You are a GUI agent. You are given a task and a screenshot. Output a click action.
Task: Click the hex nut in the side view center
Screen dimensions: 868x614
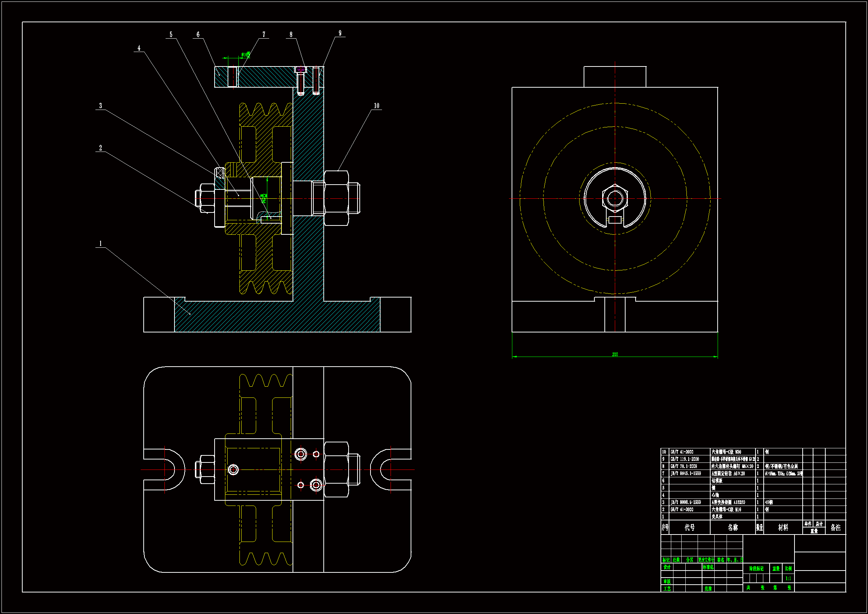click(x=615, y=198)
